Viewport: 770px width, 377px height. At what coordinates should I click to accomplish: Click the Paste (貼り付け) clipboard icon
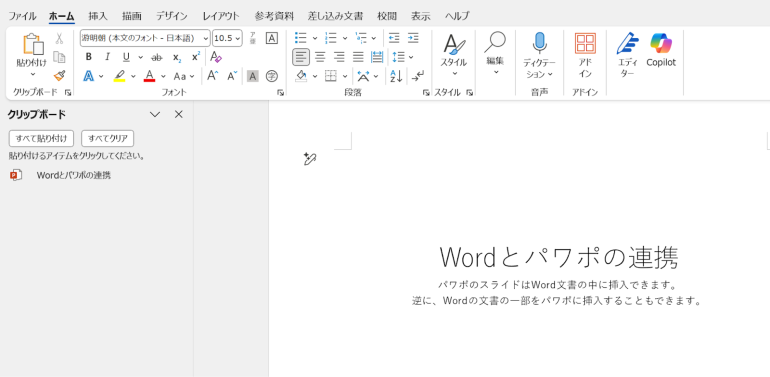pos(32,44)
